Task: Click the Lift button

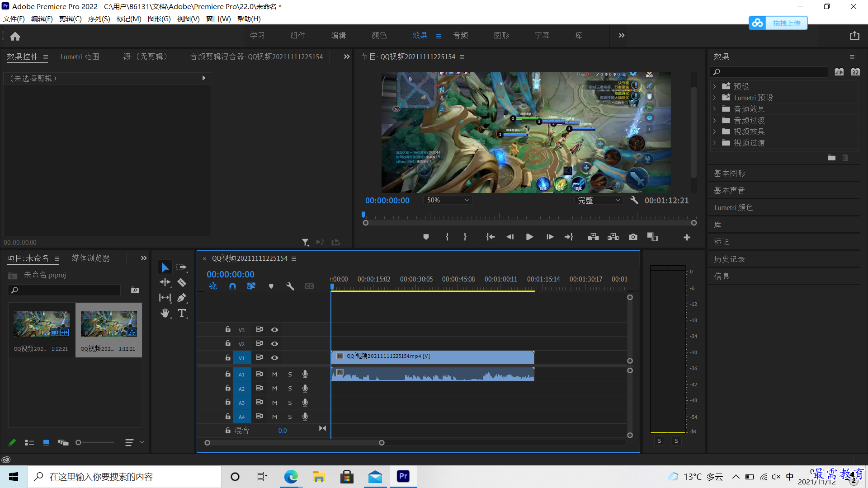Action: 593,237
